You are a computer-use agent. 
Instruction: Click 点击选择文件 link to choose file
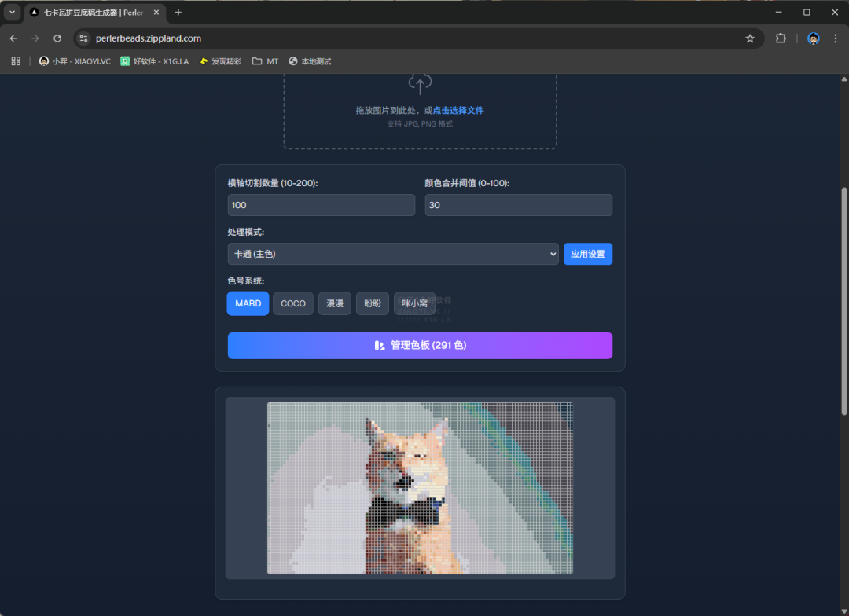tap(458, 111)
